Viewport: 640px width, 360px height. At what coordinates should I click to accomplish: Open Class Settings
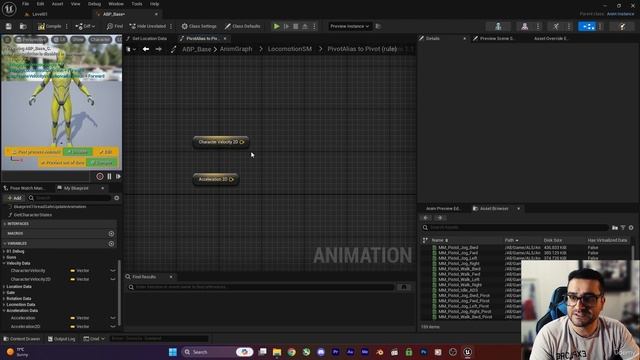pos(199,26)
